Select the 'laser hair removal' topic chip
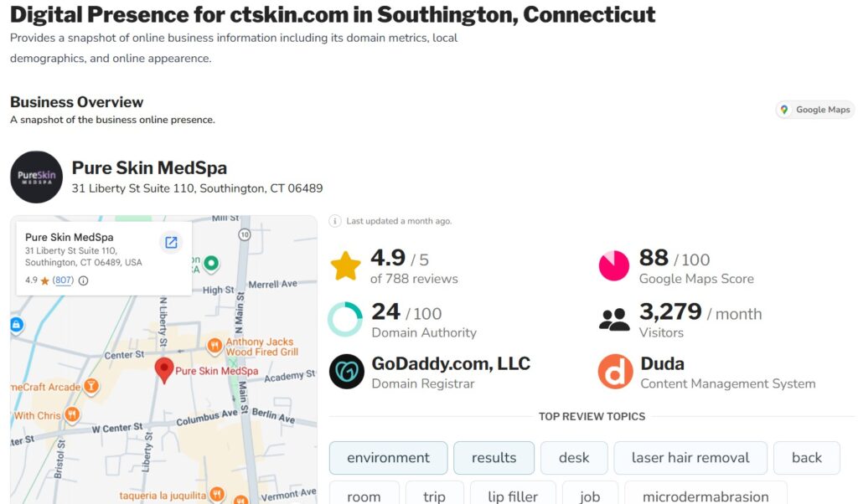The height and width of the screenshot is (504, 858). click(690, 458)
